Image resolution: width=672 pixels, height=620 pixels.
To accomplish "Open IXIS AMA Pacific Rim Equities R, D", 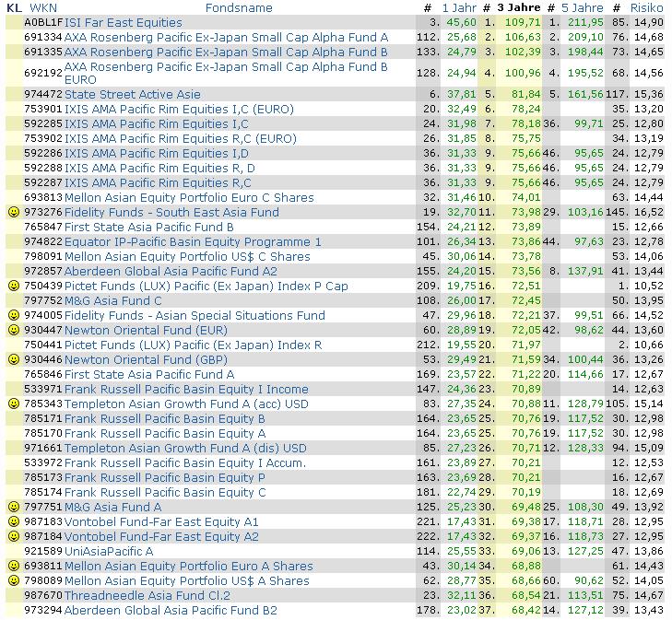I will pyautogui.click(x=159, y=168).
